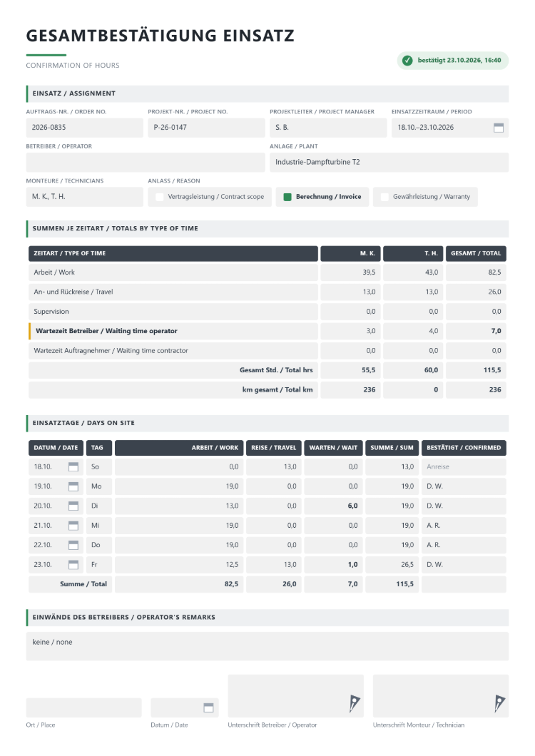Check Gewährleistung / Warranty box
This screenshot has width=535, height=756.
pyautogui.click(x=384, y=197)
